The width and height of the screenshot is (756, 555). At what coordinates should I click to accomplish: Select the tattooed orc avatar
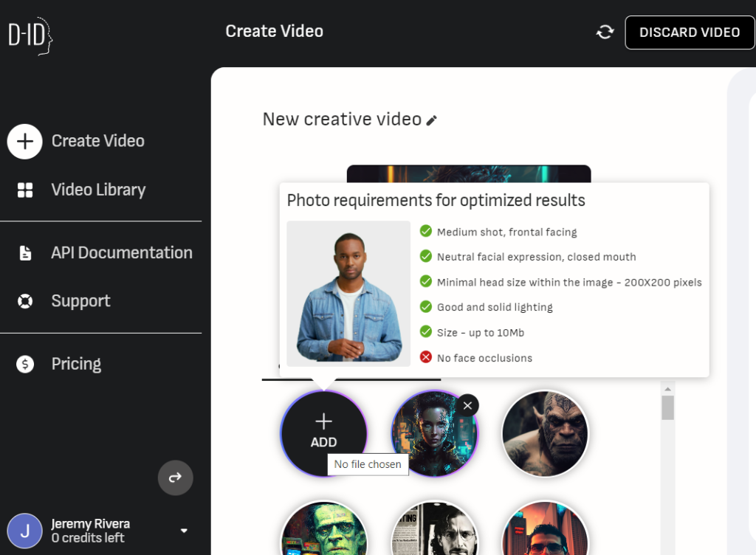coord(546,434)
